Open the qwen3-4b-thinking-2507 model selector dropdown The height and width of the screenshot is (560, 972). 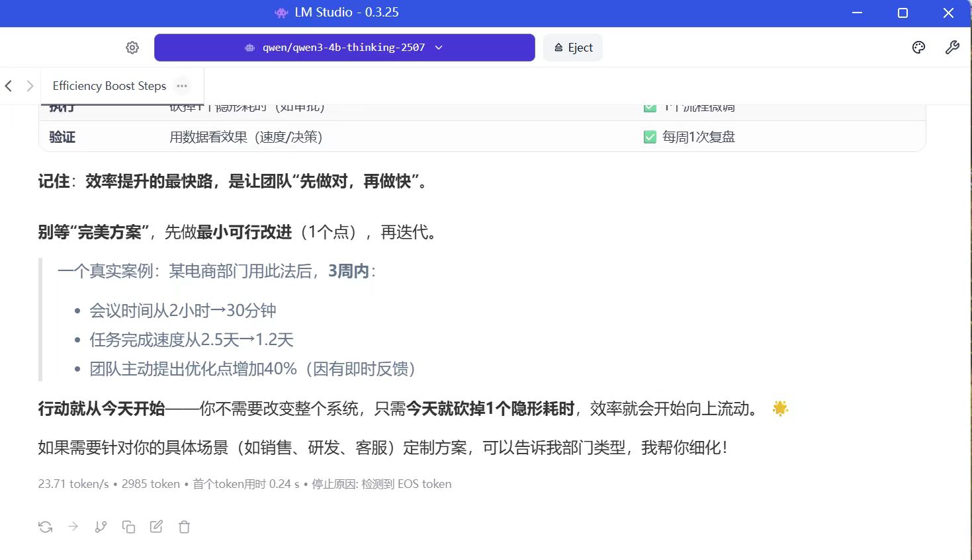pyautogui.click(x=344, y=48)
